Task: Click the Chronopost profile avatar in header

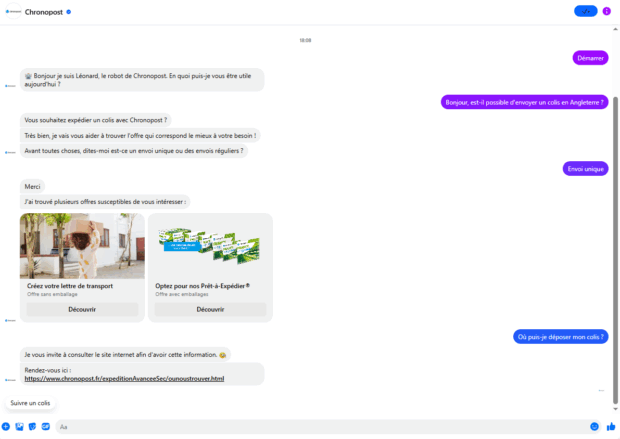Action: (12, 11)
